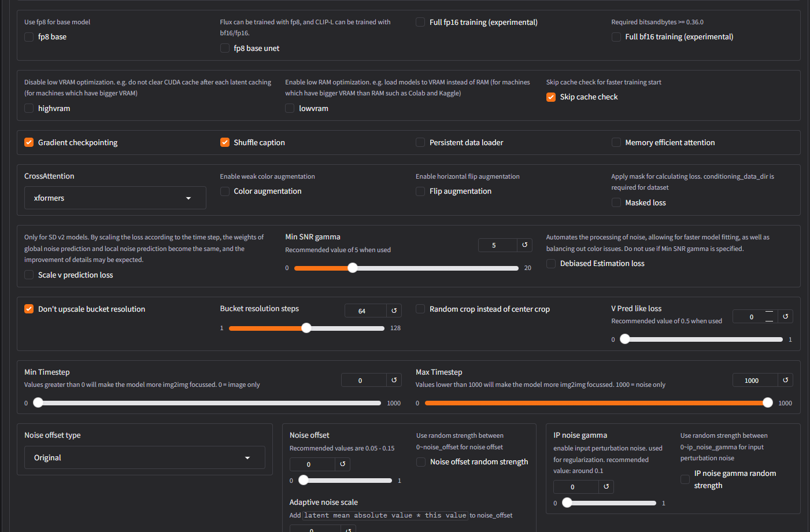Click the reset icon beside Min SNR gamma
This screenshot has width=810, height=532.
pyautogui.click(x=524, y=245)
